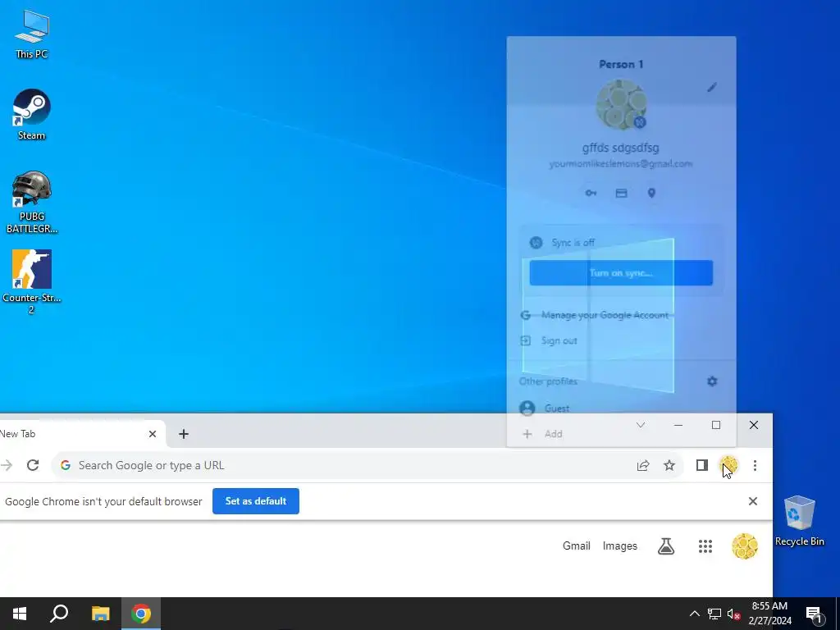The width and height of the screenshot is (840, 630).
Task: Toggle the Chrome side panel
Action: pos(702,466)
